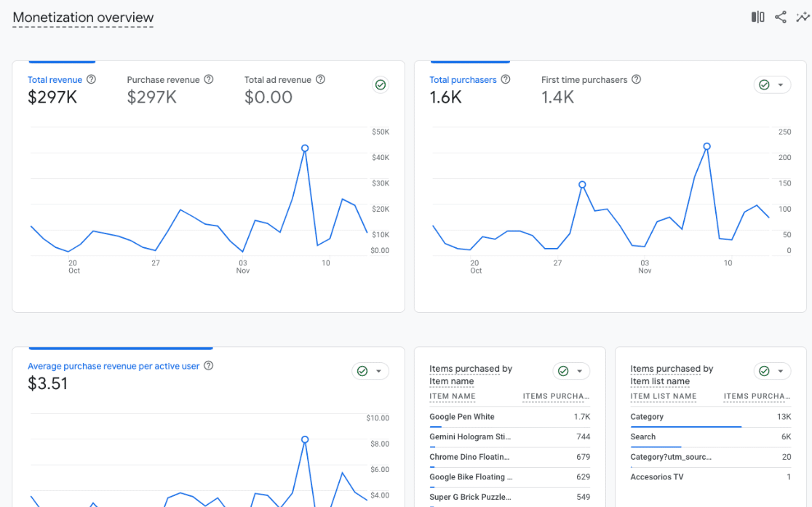
Task: Click the Purchase revenue question mark icon
Action: tap(209, 79)
